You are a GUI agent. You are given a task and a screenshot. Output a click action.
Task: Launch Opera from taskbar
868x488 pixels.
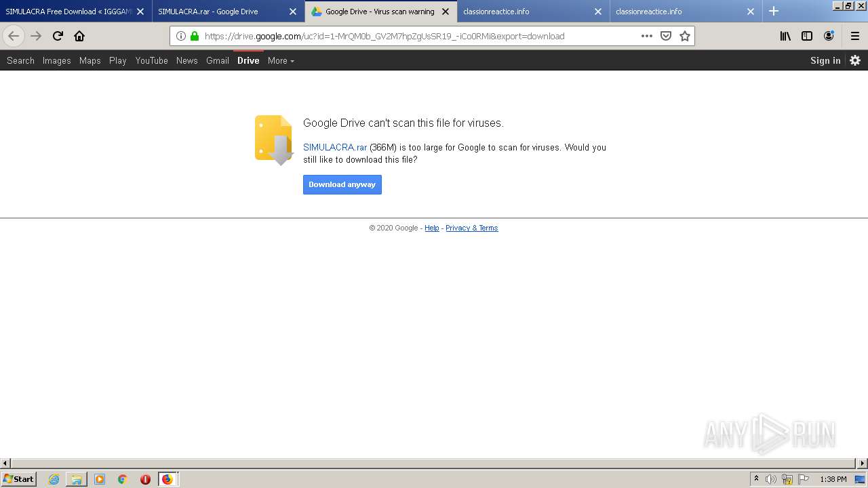[145, 479]
